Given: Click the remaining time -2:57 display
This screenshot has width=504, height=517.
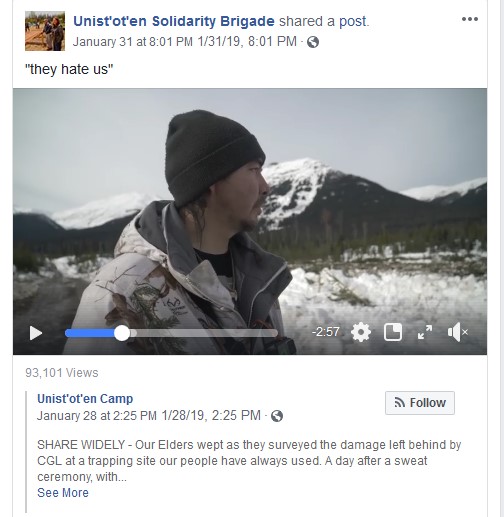Looking at the screenshot, I should (x=325, y=332).
